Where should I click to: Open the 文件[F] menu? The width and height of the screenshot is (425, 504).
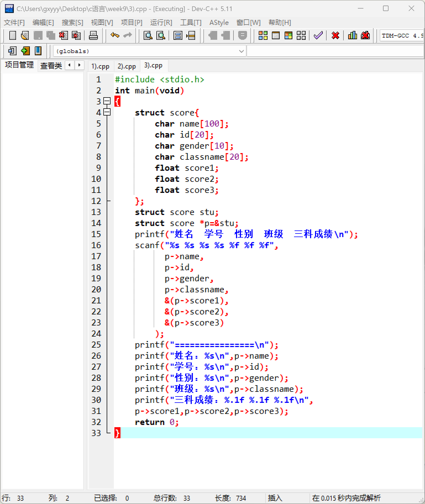pyautogui.click(x=14, y=22)
